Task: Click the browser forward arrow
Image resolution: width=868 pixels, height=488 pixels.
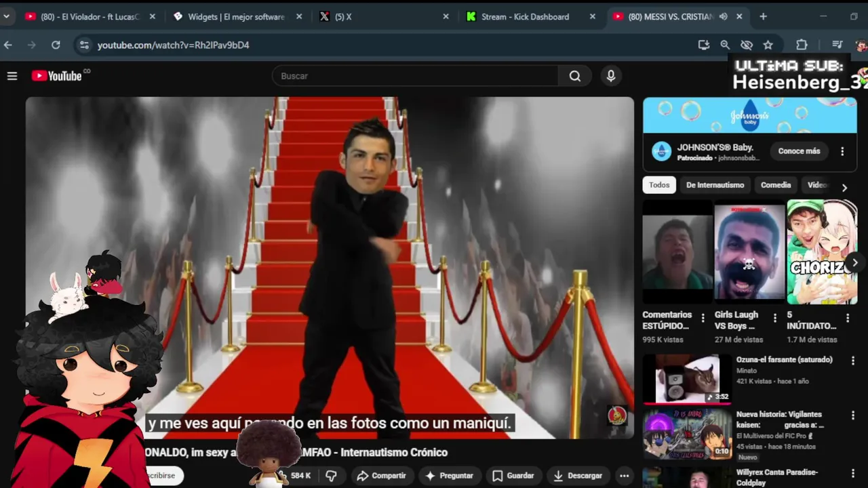Action: tap(31, 45)
